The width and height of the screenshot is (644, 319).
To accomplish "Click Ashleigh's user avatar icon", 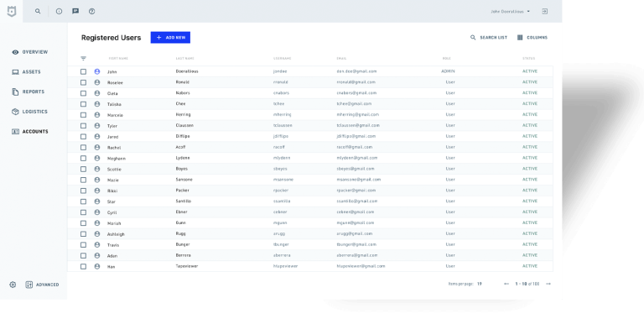I will (97, 234).
